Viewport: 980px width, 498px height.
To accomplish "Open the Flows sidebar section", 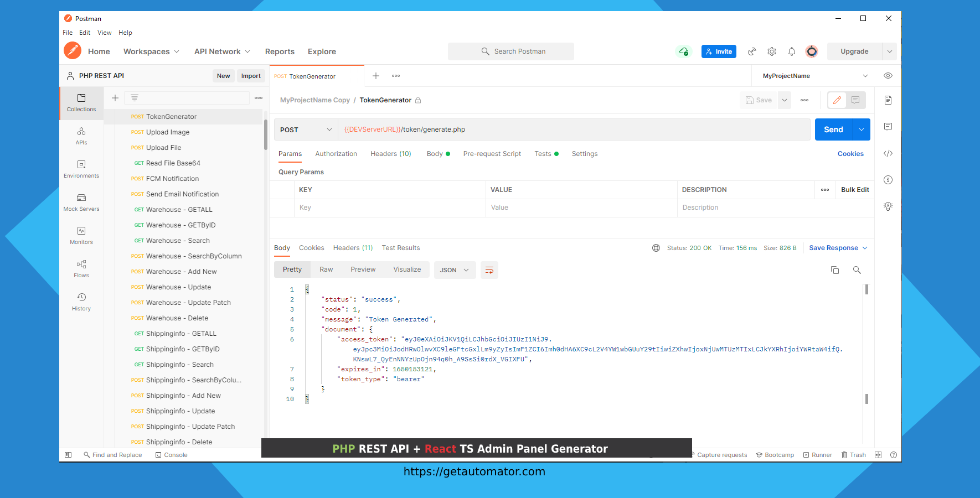I will 81,269.
